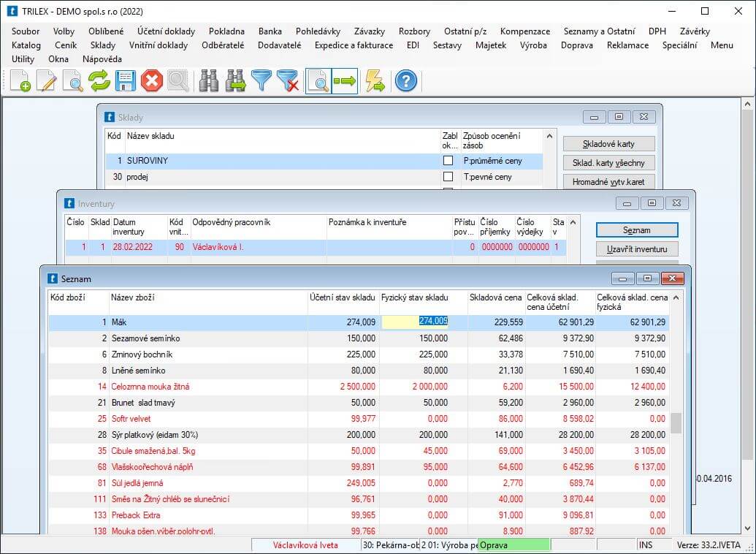Click the blue funnel filter icon

click(261, 81)
